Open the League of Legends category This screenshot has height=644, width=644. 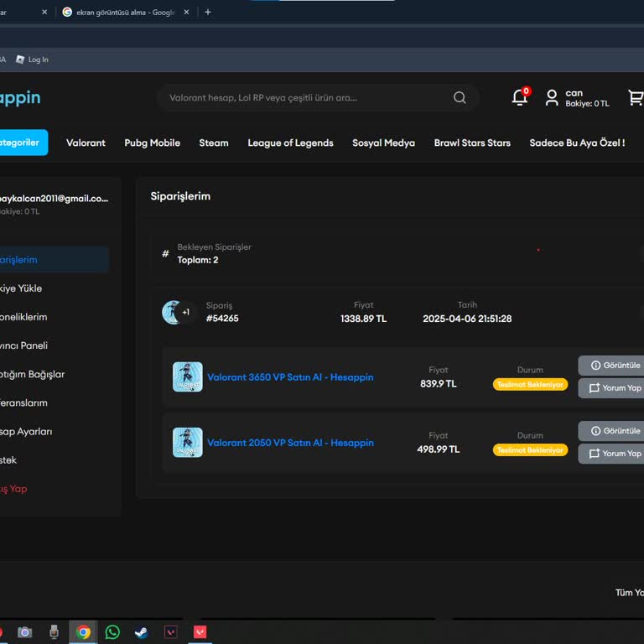click(290, 143)
